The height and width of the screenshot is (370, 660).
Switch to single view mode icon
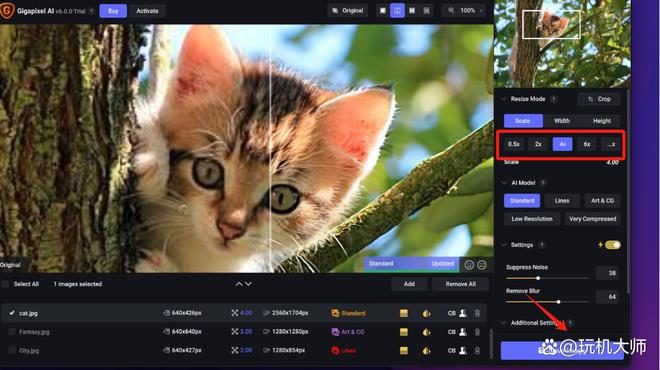[x=383, y=11]
